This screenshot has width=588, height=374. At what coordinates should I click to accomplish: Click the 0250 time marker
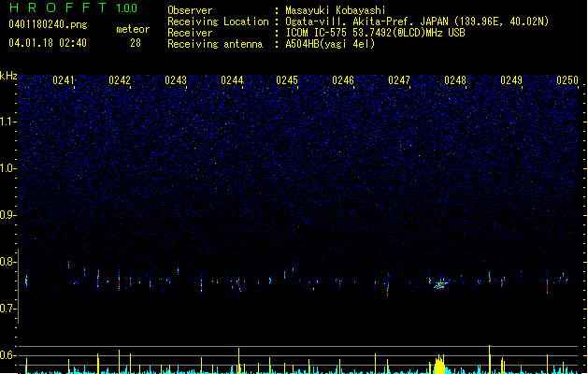click(x=567, y=79)
